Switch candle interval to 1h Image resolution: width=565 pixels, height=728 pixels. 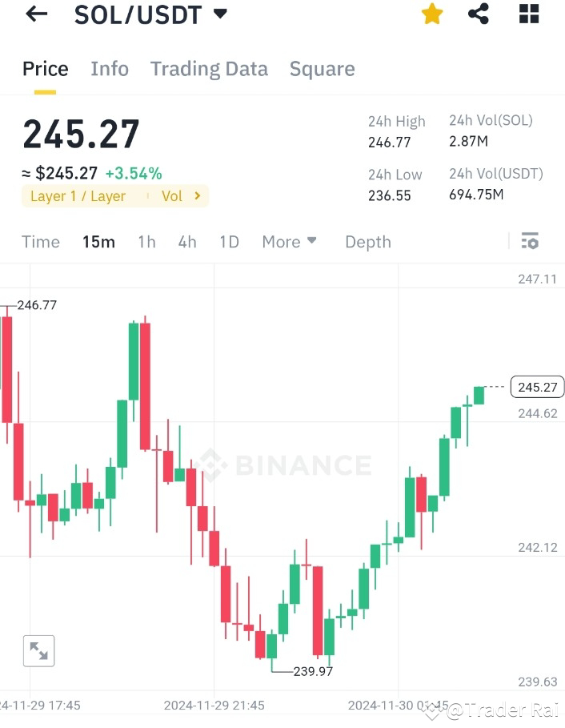click(x=146, y=241)
